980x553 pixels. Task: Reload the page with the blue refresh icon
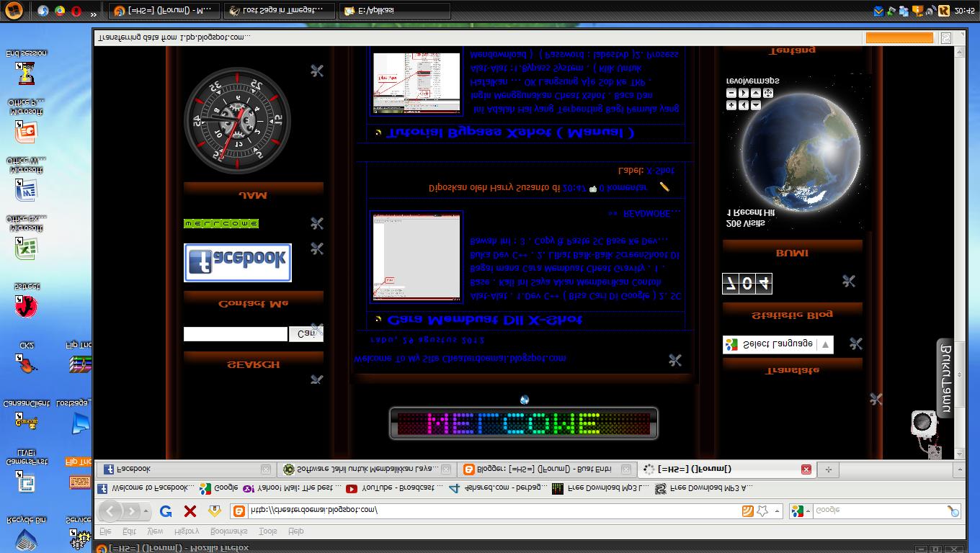click(x=166, y=511)
